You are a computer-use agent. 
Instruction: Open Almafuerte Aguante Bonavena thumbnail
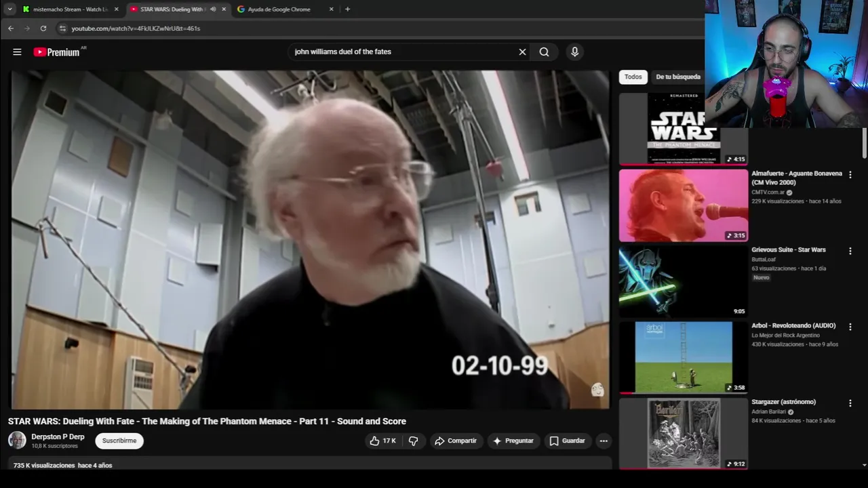tap(683, 205)
